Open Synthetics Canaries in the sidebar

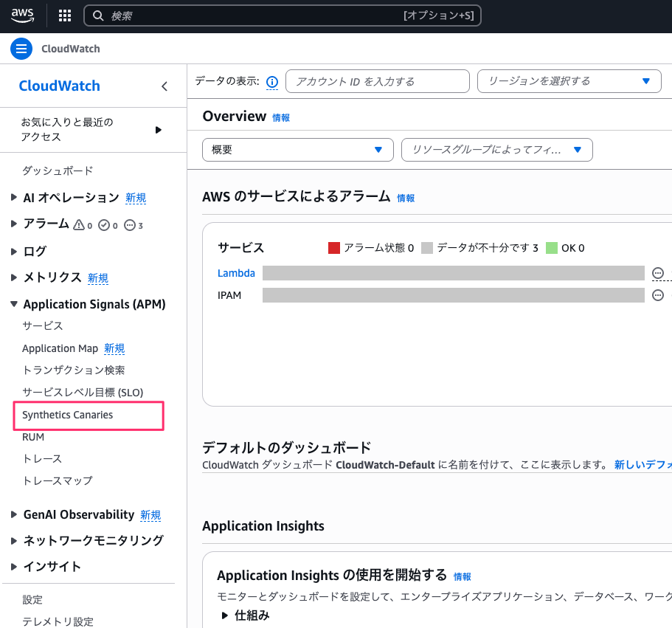click(68, 415)
